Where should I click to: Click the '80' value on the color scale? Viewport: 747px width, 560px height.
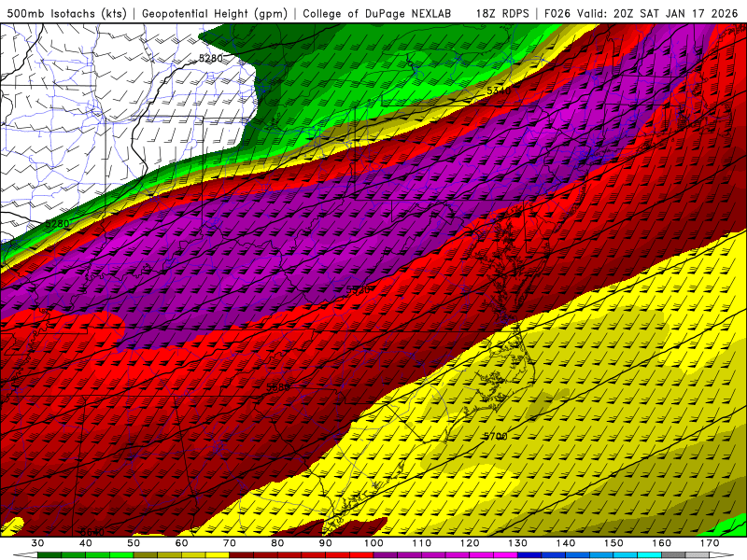click(277, 543)
